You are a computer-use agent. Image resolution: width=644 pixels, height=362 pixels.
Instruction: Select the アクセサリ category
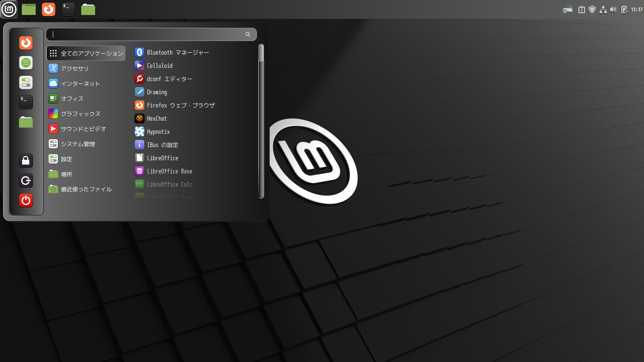click(86, 68)
